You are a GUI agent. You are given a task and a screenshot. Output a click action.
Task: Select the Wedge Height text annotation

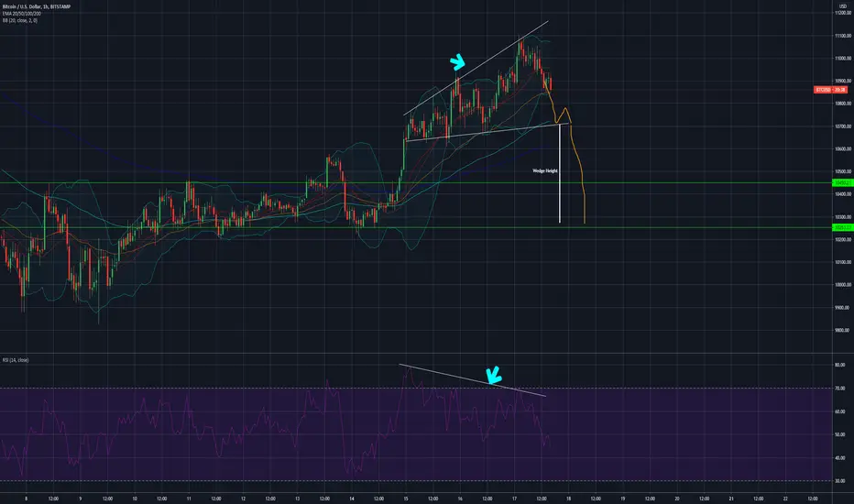point(544,171)
